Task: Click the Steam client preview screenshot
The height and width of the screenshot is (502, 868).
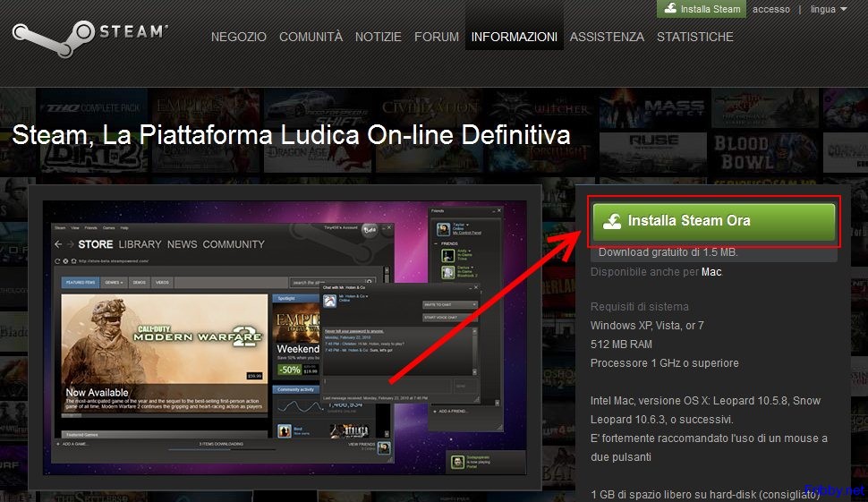Action: coord(285,337)
